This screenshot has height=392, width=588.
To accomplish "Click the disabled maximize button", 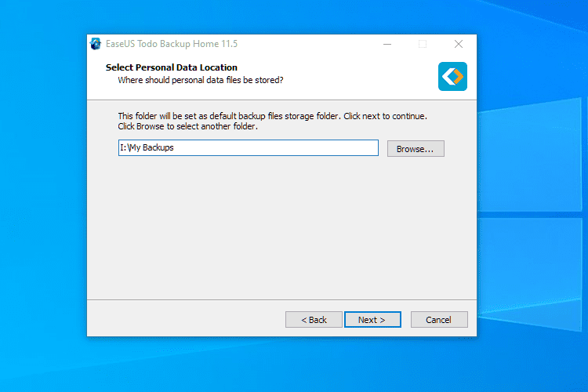I will (423, 44).
